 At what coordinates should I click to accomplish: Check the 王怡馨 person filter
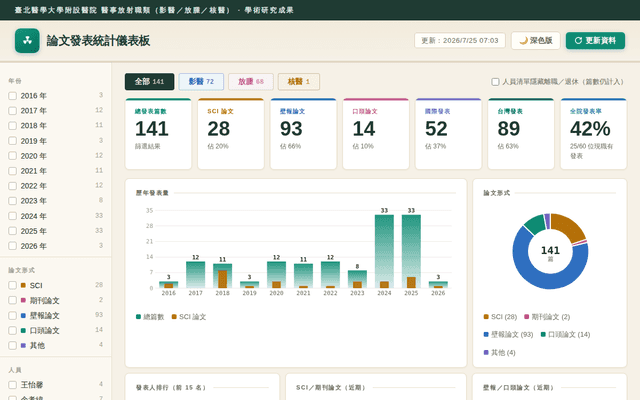(13, 385)
